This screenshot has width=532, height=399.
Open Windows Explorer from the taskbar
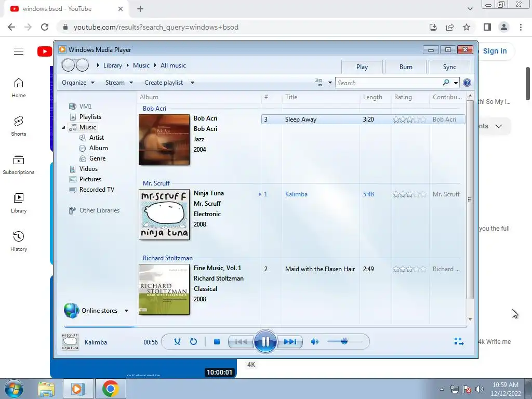[46, 389]
